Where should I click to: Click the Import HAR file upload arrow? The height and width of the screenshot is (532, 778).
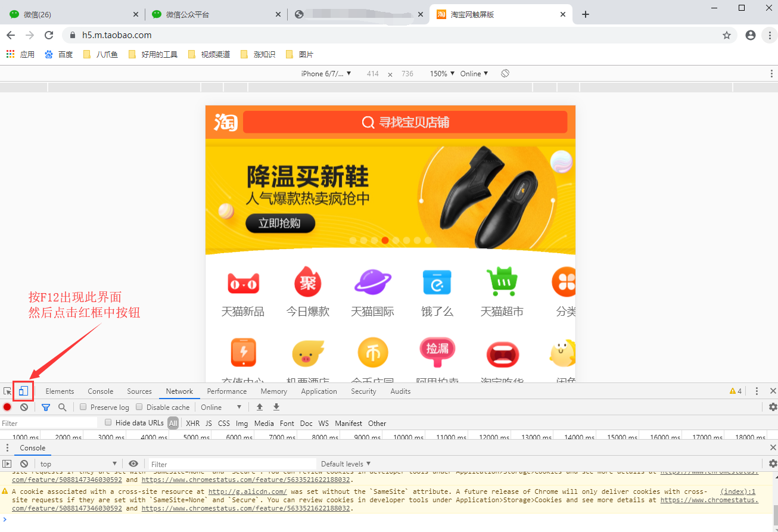pos(260,407)
